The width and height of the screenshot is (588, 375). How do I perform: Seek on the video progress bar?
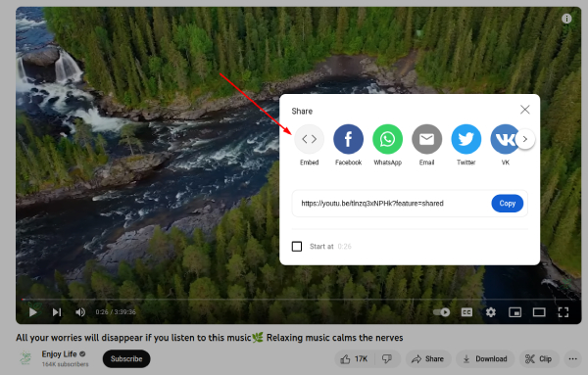pyautogui.click(x=298, y=300)
